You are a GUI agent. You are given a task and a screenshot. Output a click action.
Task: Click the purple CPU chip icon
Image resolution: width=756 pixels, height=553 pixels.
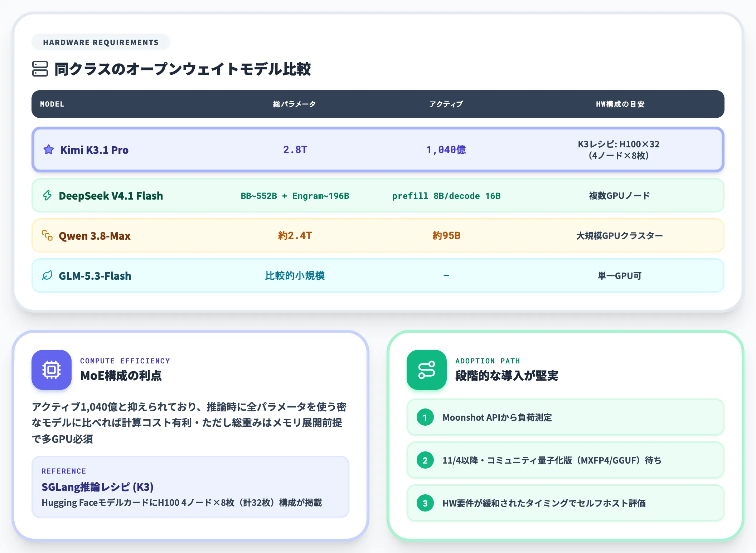(52, 370)
